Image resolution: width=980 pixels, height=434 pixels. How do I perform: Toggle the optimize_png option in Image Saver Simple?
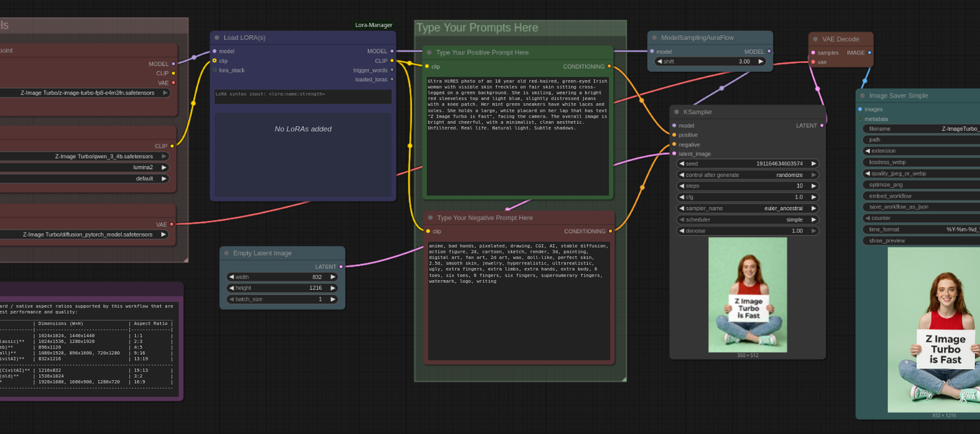(921, 185)
